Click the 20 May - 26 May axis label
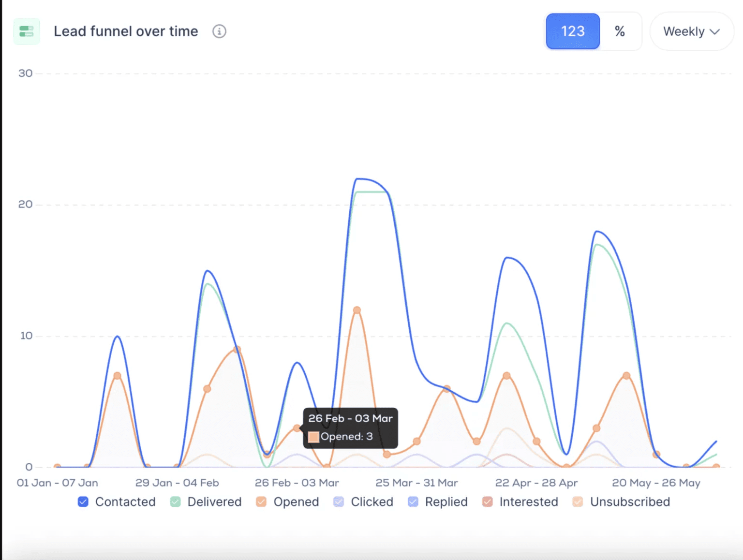This screenshot has width=743, height=560. tap(656, 483)
